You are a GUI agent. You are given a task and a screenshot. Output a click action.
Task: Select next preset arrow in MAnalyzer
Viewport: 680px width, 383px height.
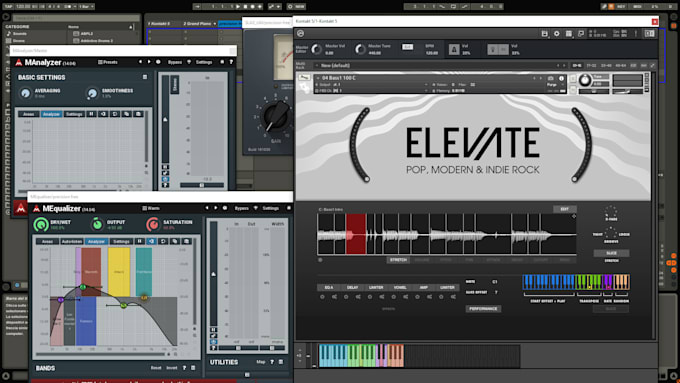(x=149, y=62)
